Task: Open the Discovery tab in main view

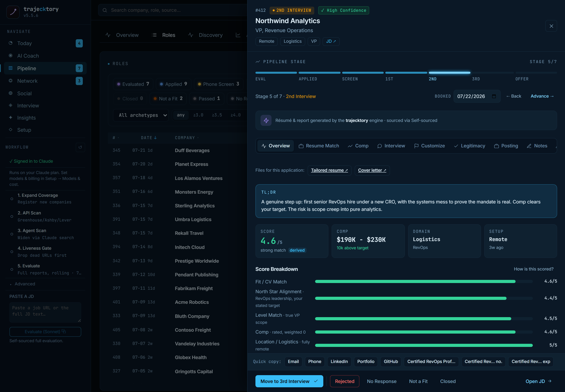Action: [x=206, y=35]
